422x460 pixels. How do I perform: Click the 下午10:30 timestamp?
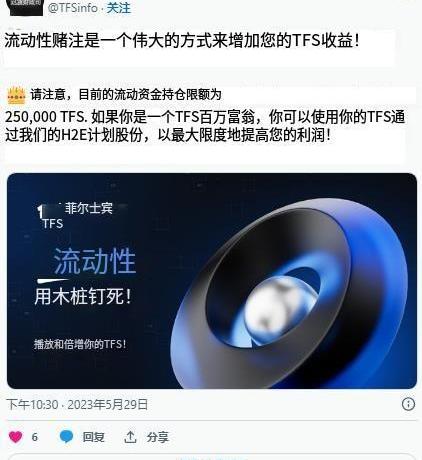(32, 405)
